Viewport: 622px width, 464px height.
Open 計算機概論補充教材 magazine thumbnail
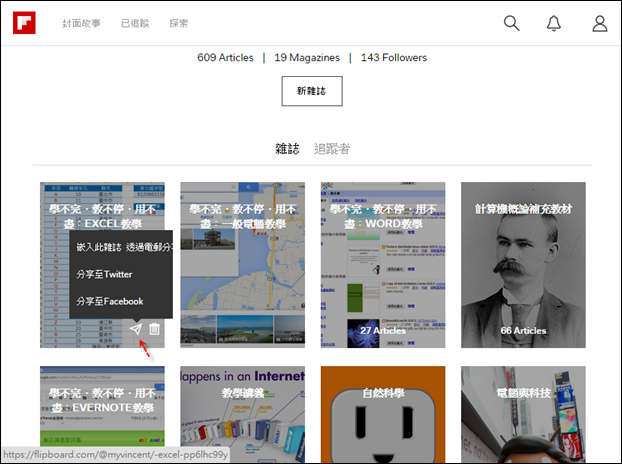point(523,265)
